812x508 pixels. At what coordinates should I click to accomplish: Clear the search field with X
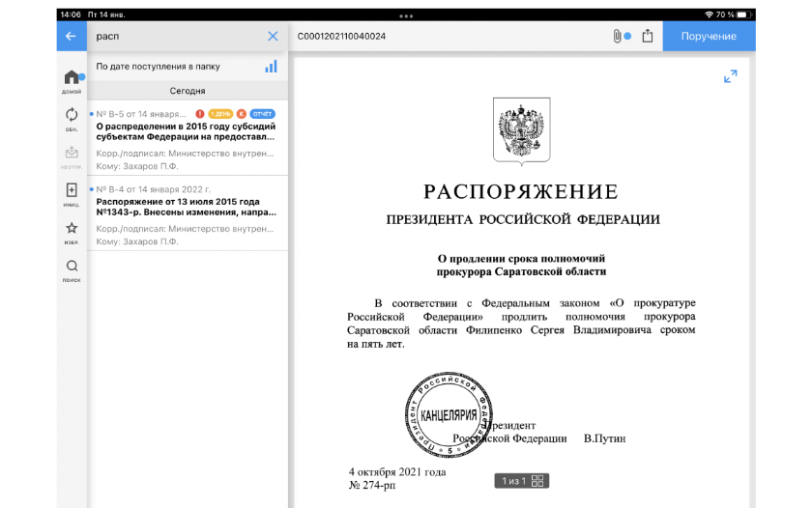273,36
